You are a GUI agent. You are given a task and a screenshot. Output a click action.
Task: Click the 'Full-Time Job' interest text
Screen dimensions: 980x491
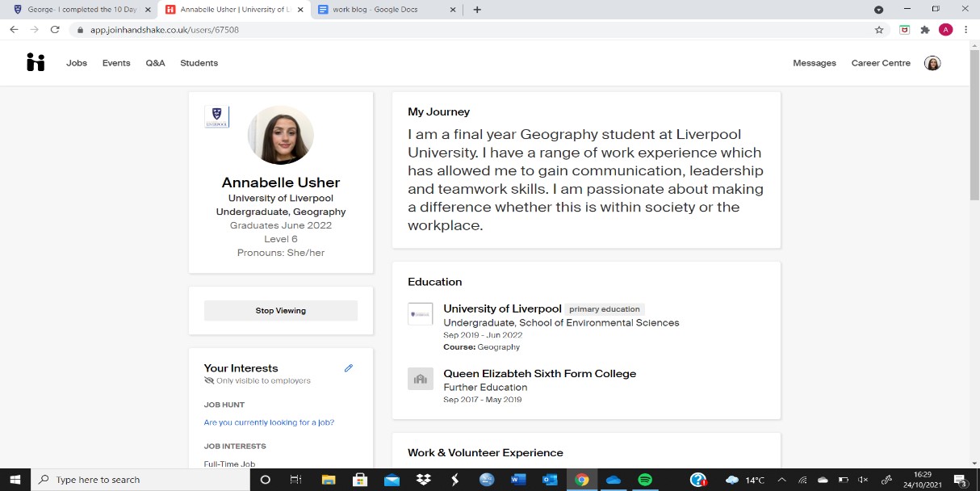point(229,464)
